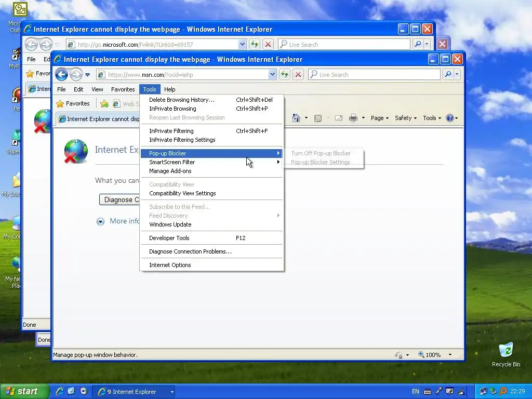Click the Print icon on command bar
The width and height of the screenshot is (532, 399).
353,118
